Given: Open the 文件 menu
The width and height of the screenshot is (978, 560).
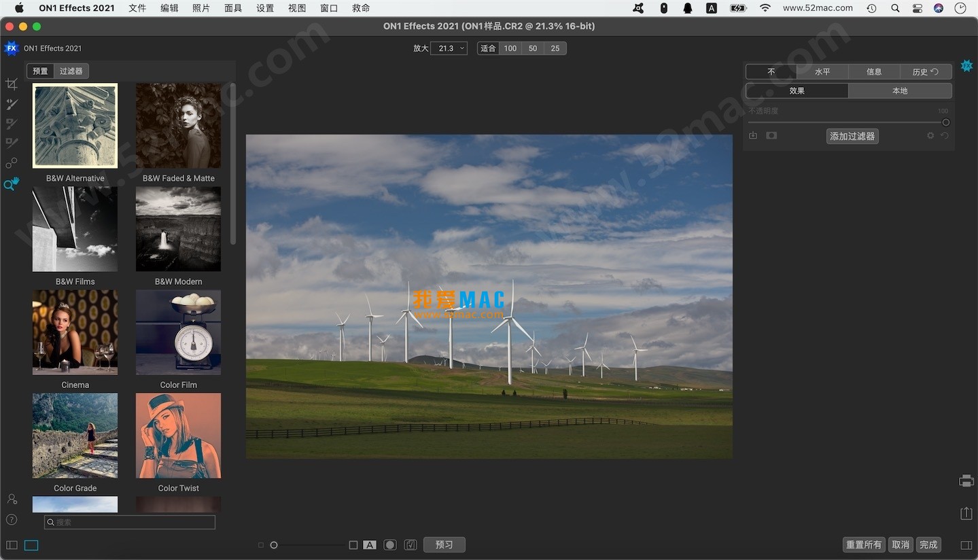Looking at the screenshot, I should pyautogui.click(x=137, y=8).
